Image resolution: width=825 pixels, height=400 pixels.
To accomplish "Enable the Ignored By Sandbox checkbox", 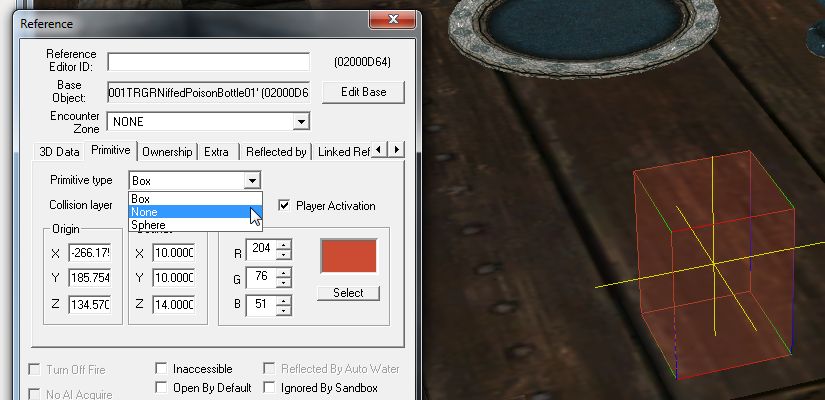I will click(269, 388).
